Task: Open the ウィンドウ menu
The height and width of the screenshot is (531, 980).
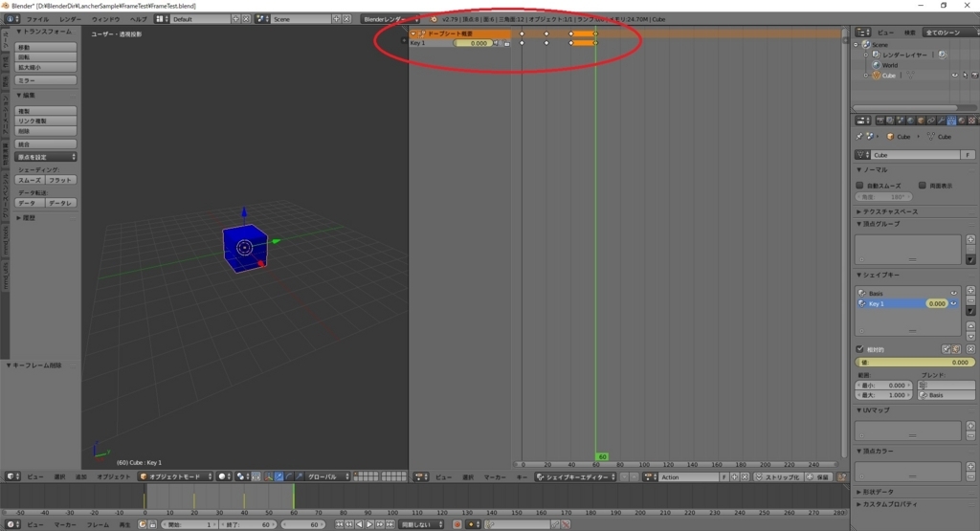Action: click(105, 19)
